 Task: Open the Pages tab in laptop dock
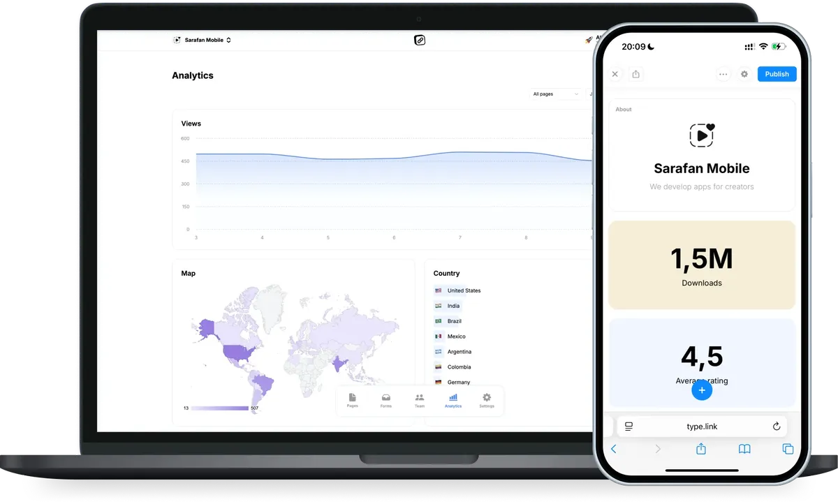353,400
